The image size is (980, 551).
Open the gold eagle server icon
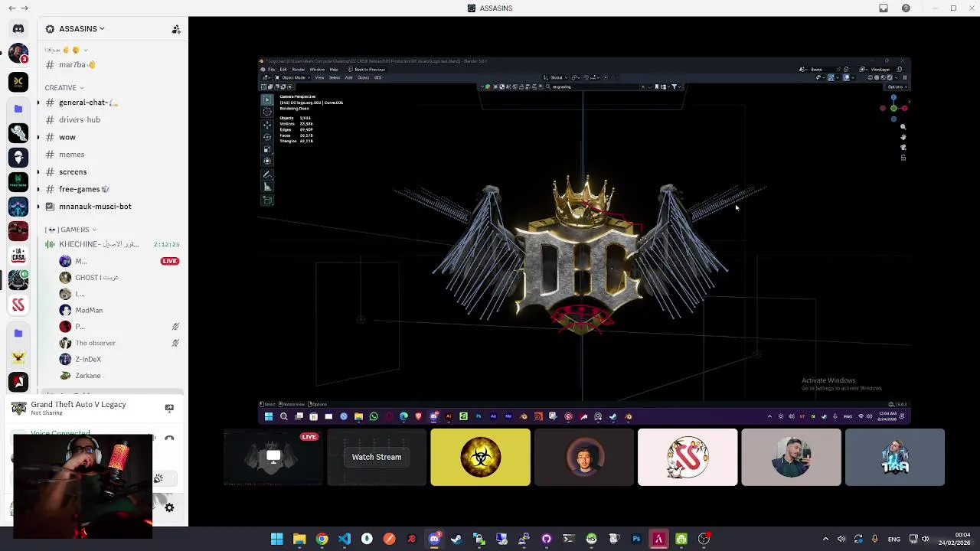click(x=18, y=357)
